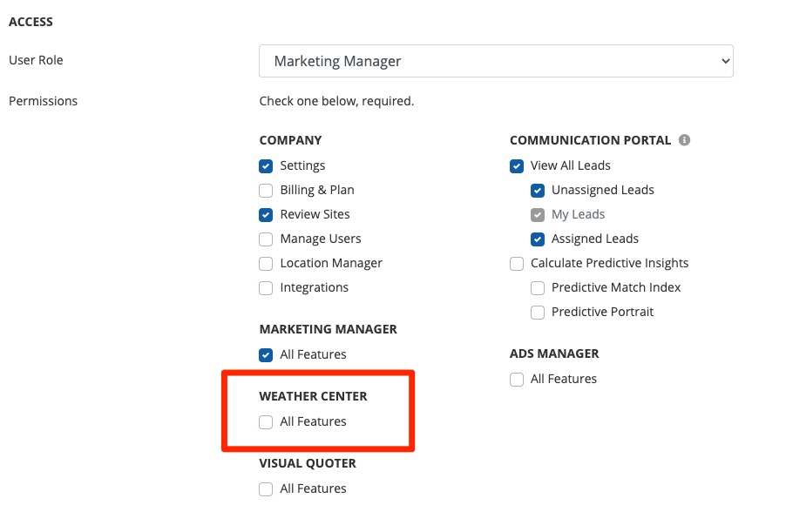Image resolution: width=786 pixels, height=532 pixels.
Task: Check Visual Quoter All Features
Action: tap(266, 488)
